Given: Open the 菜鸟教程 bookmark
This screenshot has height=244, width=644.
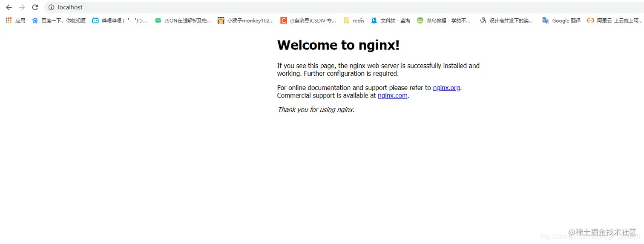Looking at the screenshot, I should click(x=443, y=20).
